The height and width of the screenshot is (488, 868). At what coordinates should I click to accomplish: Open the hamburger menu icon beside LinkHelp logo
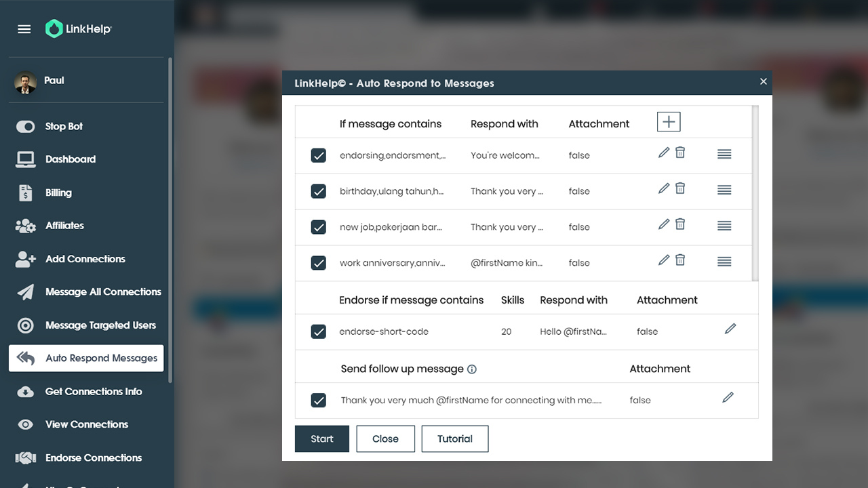[24, 29]
